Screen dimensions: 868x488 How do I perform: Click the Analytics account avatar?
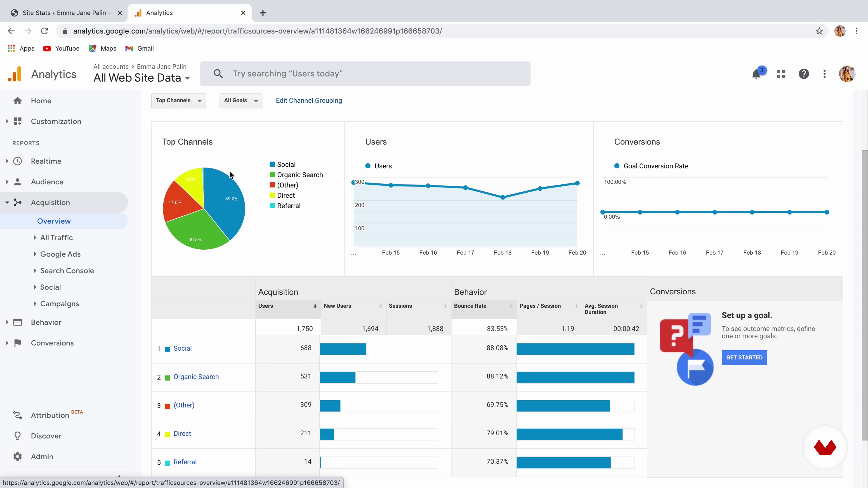[x=847, y=74]
